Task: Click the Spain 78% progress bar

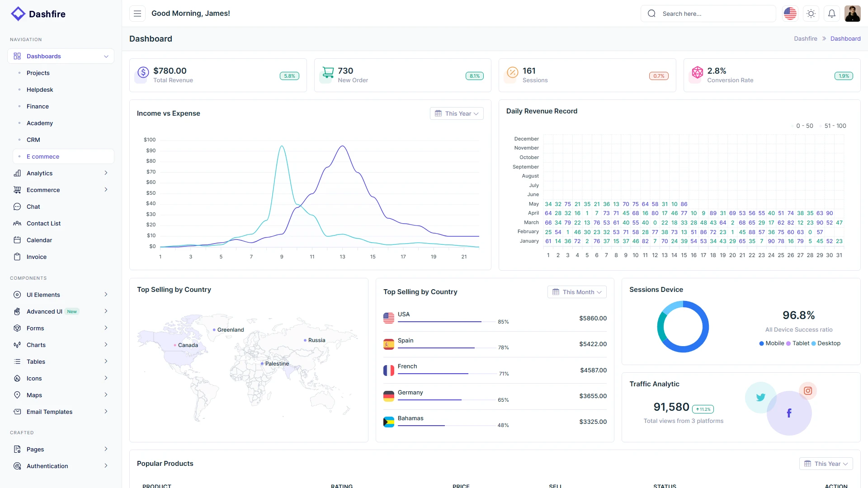Action: [446, 347]
